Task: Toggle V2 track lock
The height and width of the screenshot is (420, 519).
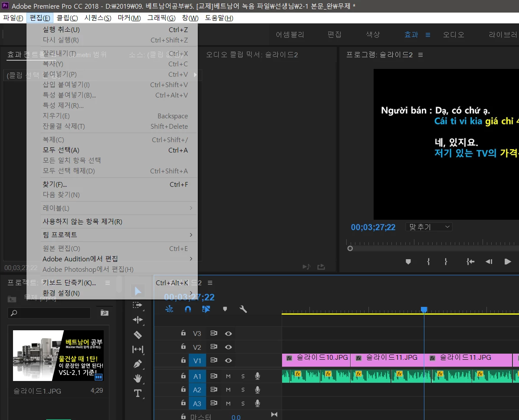Action: pos(184,346)
